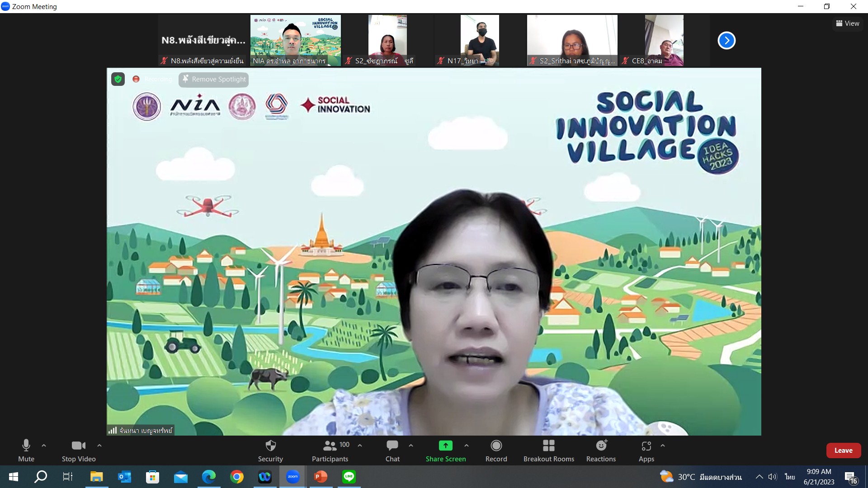This screenshot has height=488, width=868.
Task: Click the red Leave button
Action: point(843,450)
